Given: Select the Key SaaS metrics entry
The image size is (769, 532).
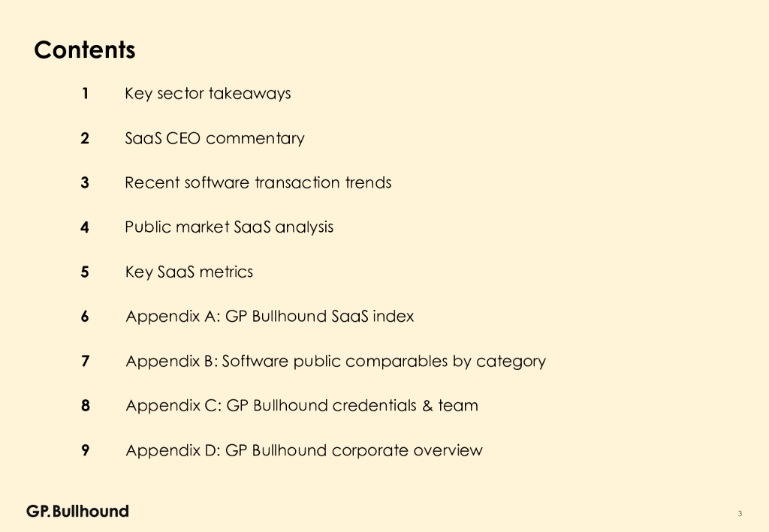Looking at the screenshot, I should pyautogui.click(x=188, y=272).
